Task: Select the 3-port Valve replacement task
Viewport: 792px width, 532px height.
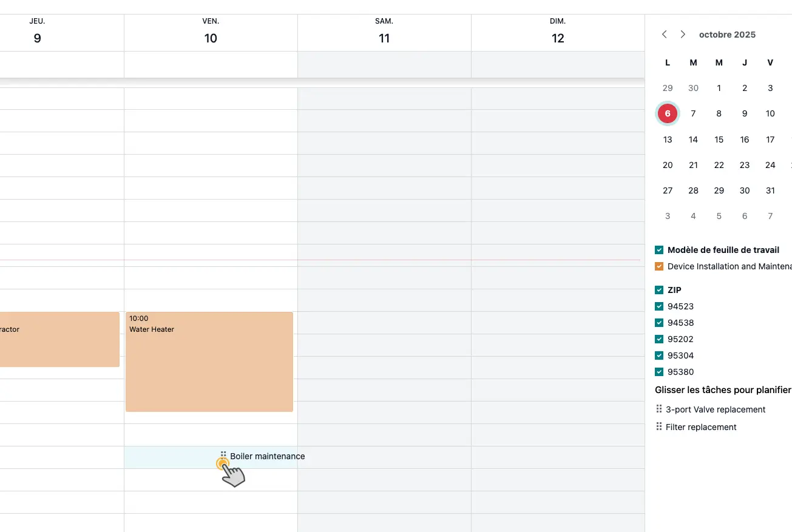Action: (716, 409)
